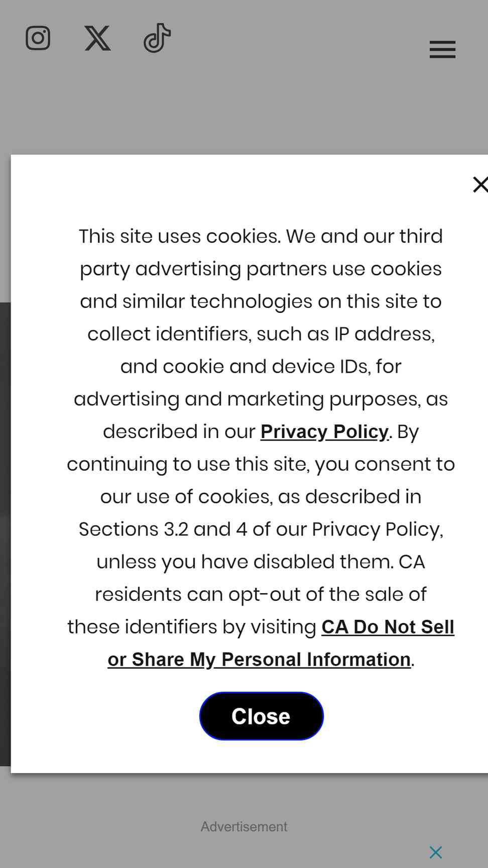The width and height of the screenshot is (488, 868).
Task: Accept cookie banner by clicking Close
Action: 261,716
